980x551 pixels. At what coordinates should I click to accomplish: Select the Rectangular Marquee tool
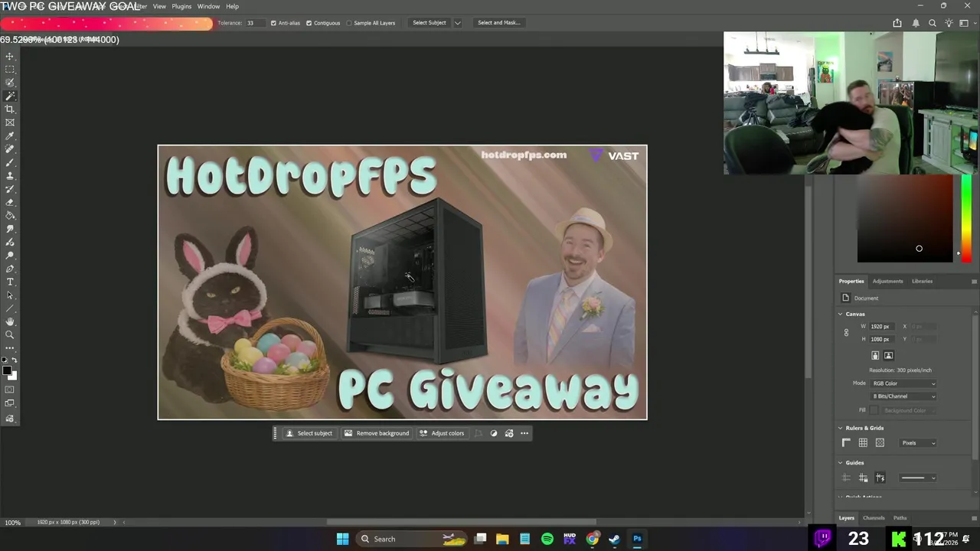[10, 70]
